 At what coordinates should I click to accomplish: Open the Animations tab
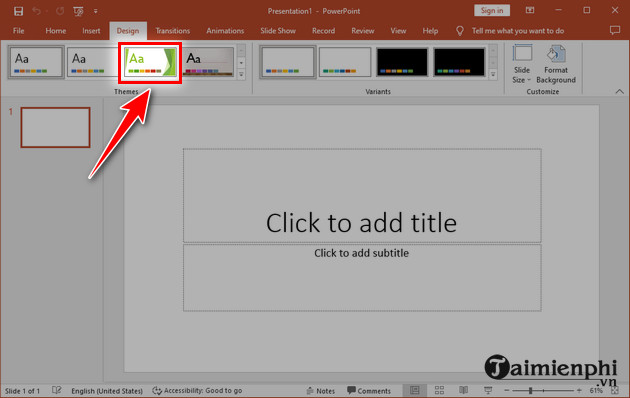click(x=225, y=31)
